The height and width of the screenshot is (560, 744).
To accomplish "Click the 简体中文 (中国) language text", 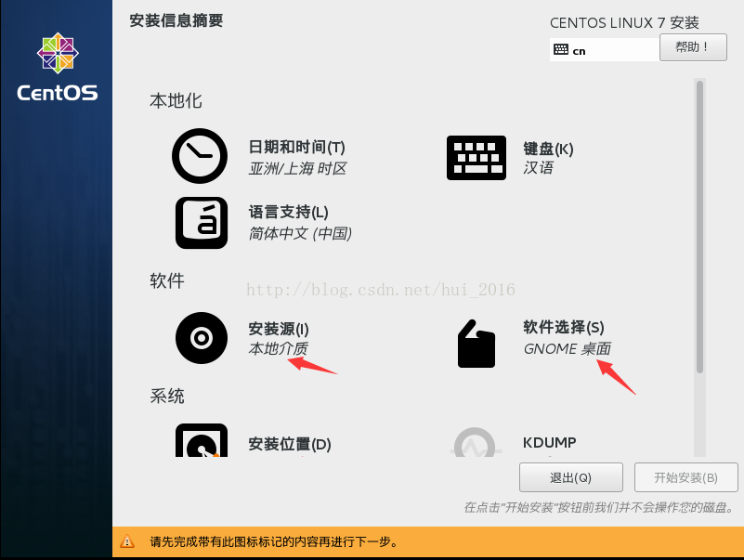I will tap(300, 233).
